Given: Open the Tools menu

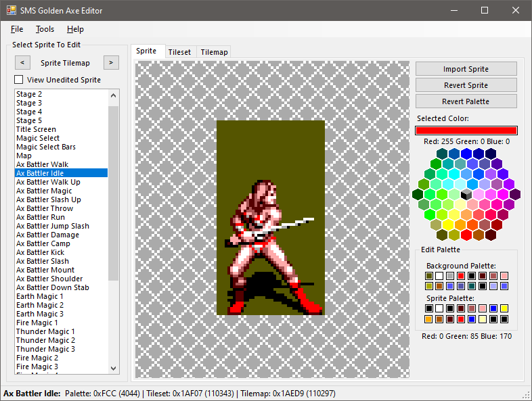Looking at the screenshot, I should coord(45,29).
